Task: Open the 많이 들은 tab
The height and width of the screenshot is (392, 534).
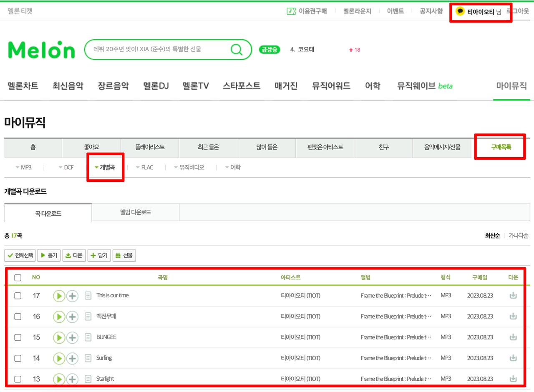Action: [267, 147]
